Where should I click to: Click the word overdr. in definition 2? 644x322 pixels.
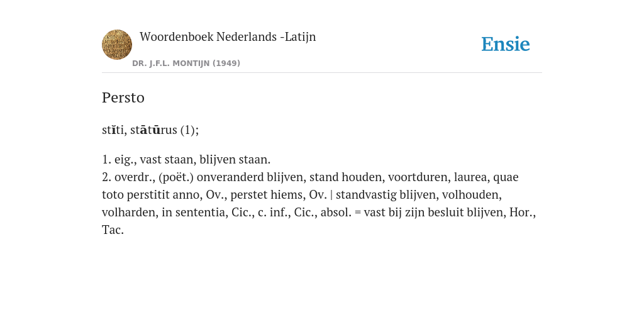point(135,177)
